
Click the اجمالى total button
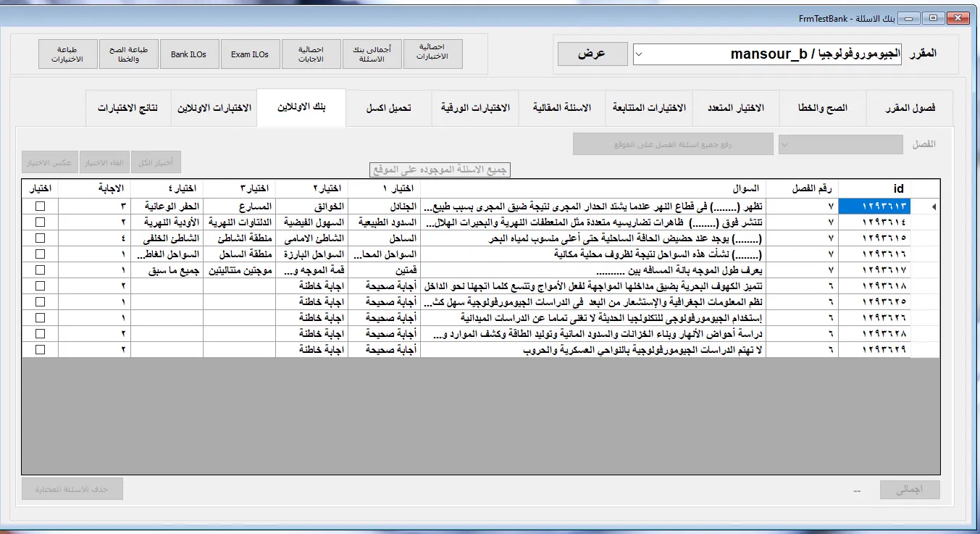pos(910,490)
